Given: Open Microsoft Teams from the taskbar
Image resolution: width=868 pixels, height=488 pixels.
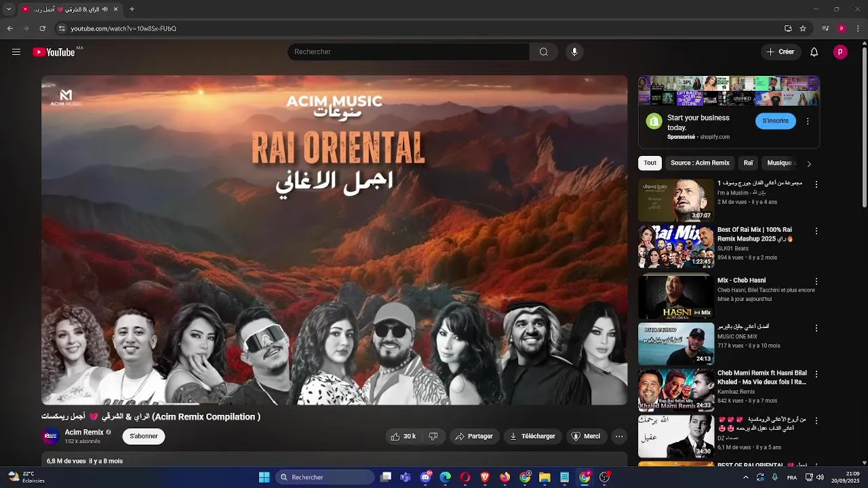Looking at the screenshot, I should pyautogui.click(x=406, y=477).
